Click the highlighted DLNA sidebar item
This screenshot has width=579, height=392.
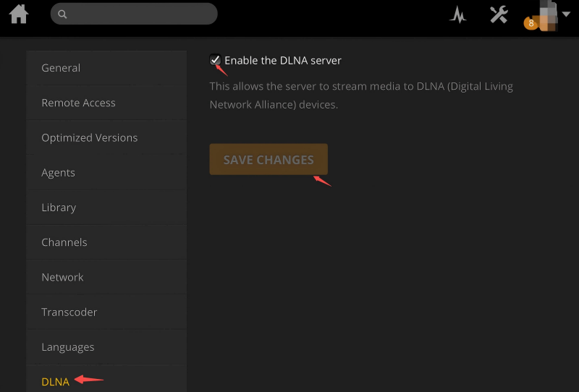coord(55,381)
